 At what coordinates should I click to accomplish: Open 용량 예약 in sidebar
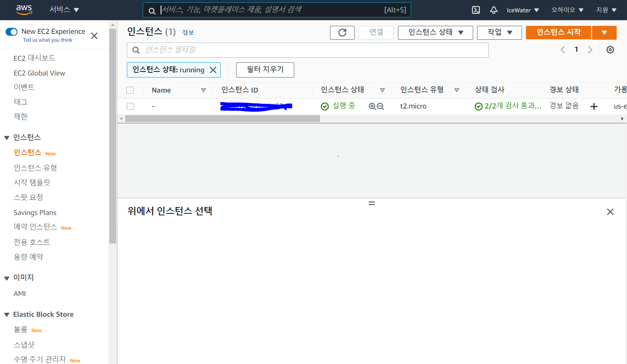[28, 257]
